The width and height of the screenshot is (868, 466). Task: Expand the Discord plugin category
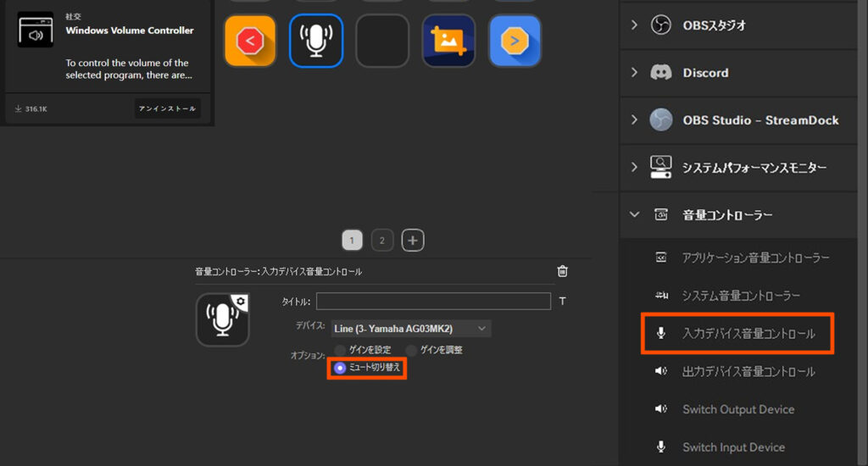tap(634, 73)
